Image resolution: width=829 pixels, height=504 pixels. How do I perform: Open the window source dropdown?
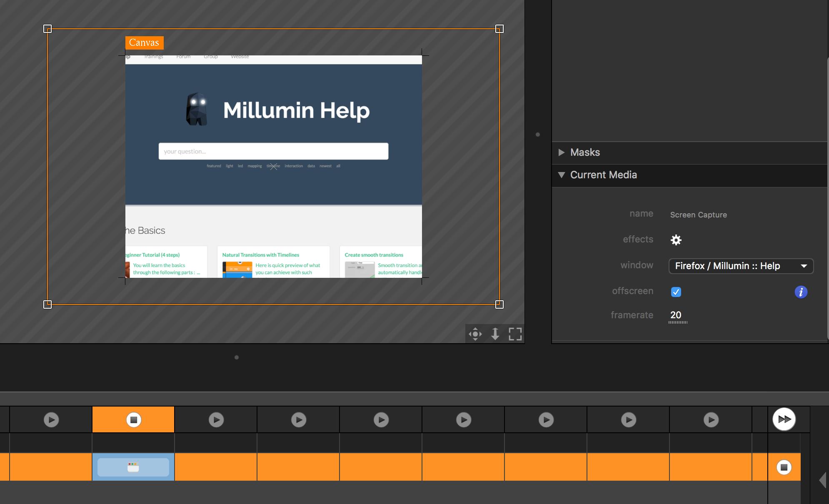(x=741, y=266)
